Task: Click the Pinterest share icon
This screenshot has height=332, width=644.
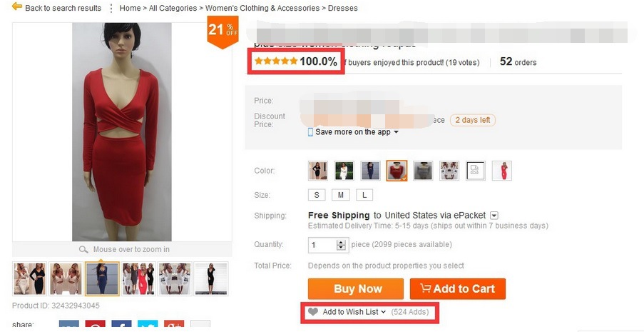Action: [x=95, y=327]
